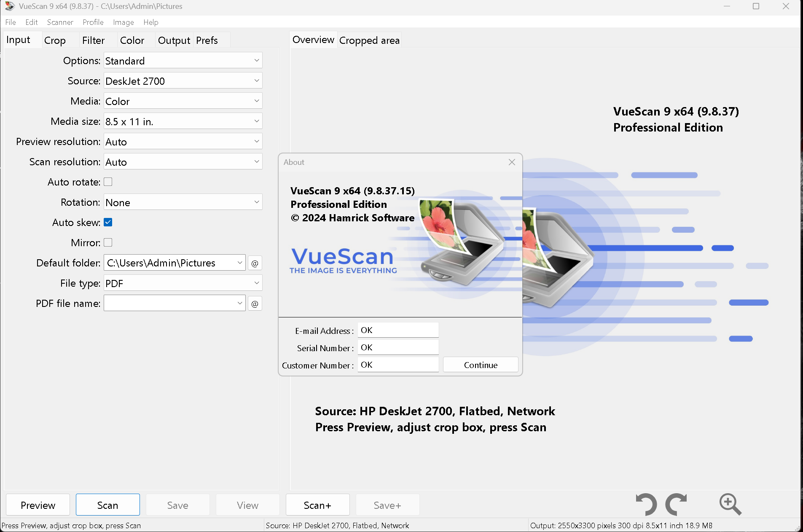Switch to the Output tab
The height and width of the screenshot is (532, 803).
tap(174, 40)
